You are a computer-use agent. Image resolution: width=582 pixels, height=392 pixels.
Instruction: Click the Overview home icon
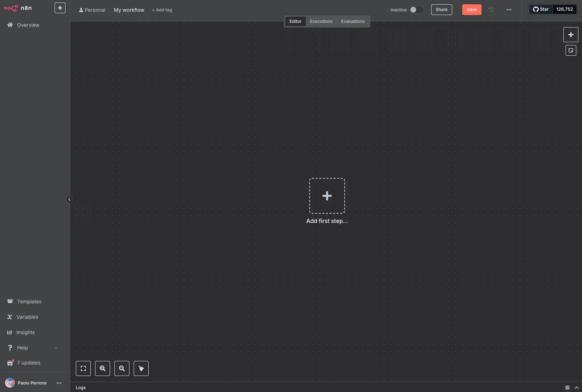10,25
